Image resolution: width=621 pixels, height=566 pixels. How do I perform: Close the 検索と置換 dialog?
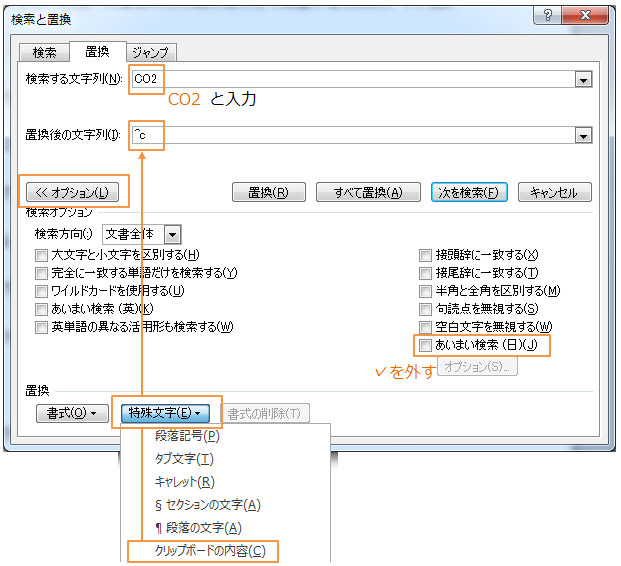coord(585,15)
